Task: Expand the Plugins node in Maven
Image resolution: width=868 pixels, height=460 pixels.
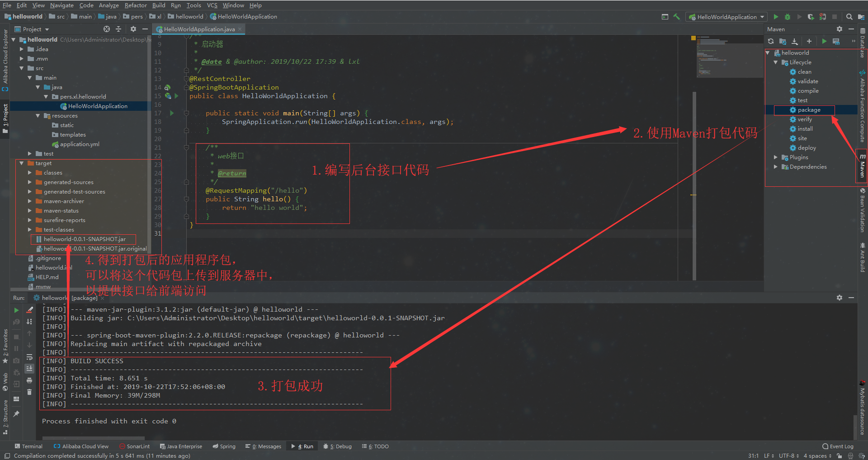Action: (776, 157)
